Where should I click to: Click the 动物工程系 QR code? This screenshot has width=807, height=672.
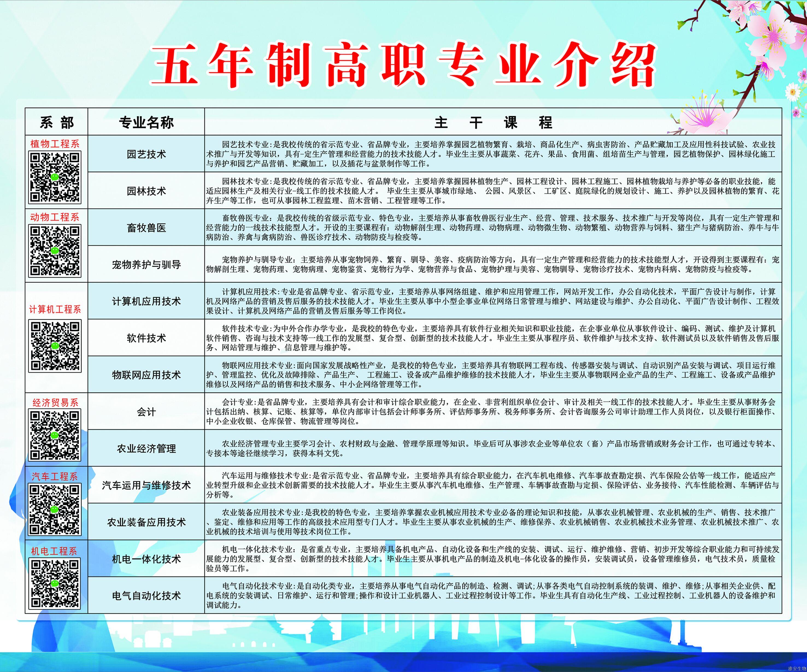coord(55,251)
